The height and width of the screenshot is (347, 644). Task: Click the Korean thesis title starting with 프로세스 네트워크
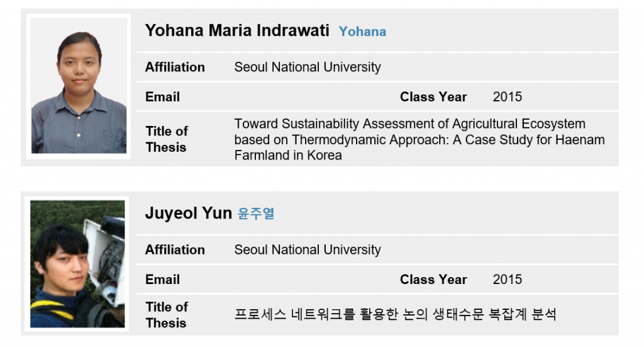pos(395,315)
